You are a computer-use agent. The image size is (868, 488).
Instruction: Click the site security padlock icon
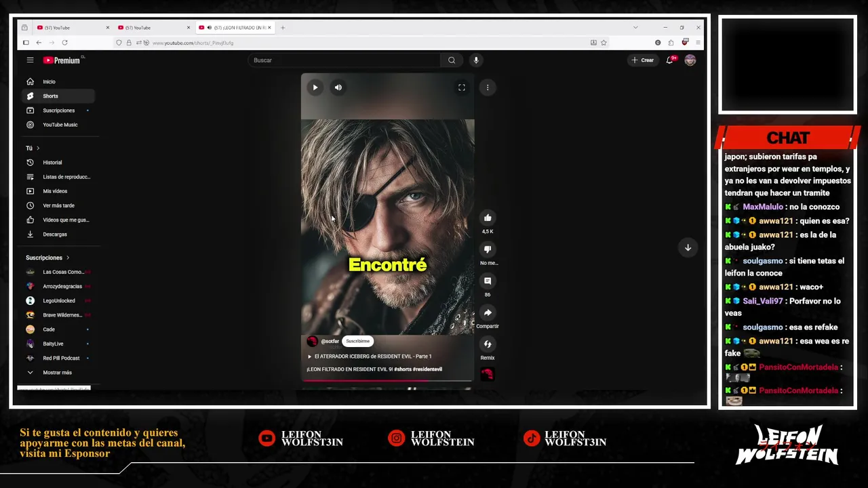coord(129,43)
